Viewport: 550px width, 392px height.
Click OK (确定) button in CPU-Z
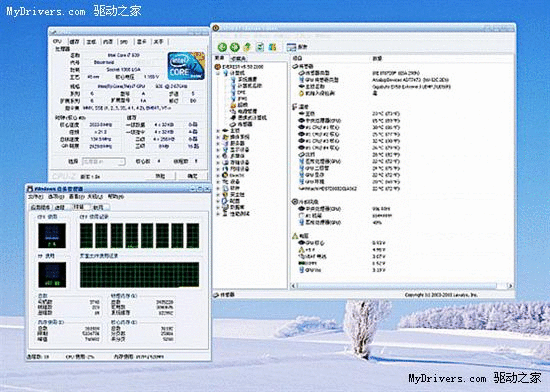(192, 176)
